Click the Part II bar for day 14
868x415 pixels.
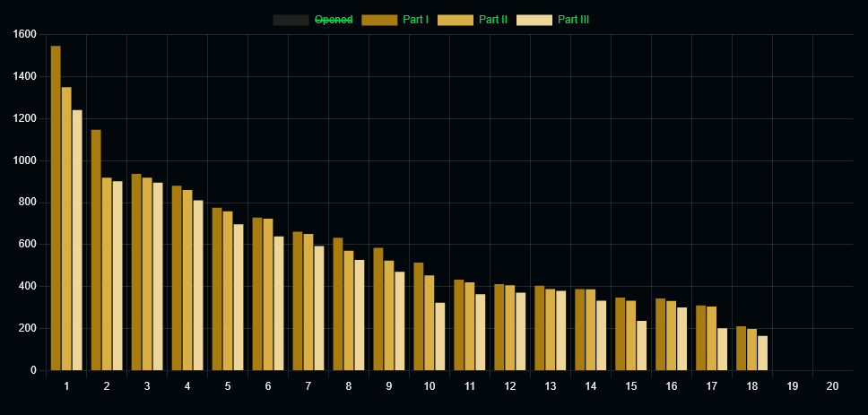coord(591,330)
